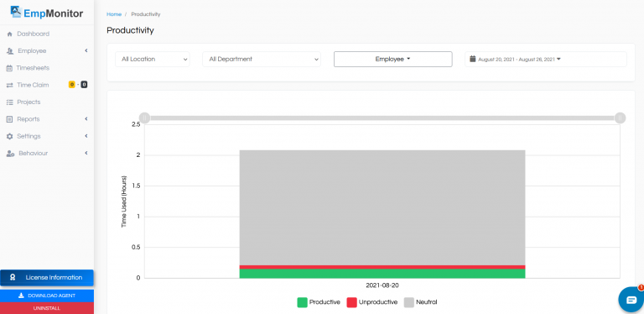The image size is (644, 314).
Task: Click the red Uninstall button
Action: pos(47,308)
